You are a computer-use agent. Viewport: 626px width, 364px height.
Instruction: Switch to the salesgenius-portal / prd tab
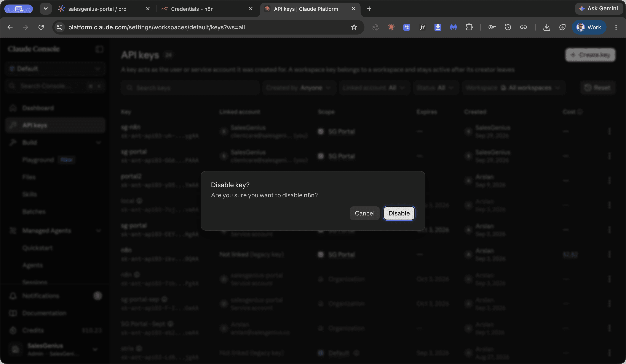coord(97,9)
